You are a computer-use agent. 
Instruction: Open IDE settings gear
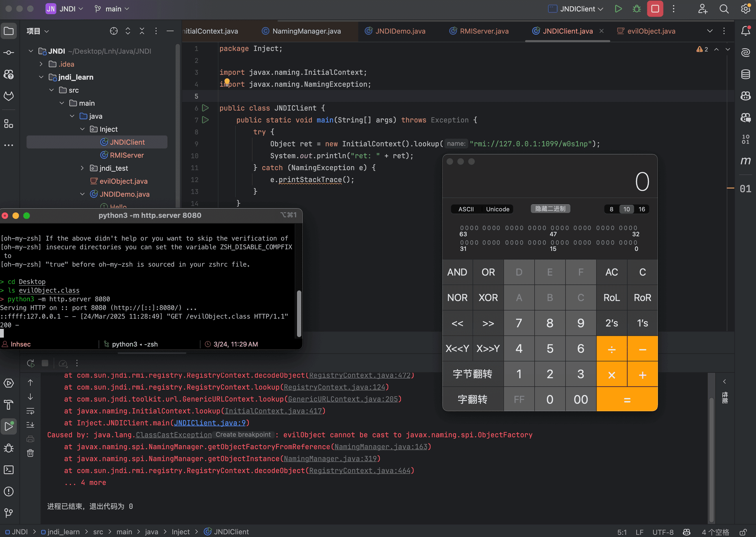tap(745, 9)
